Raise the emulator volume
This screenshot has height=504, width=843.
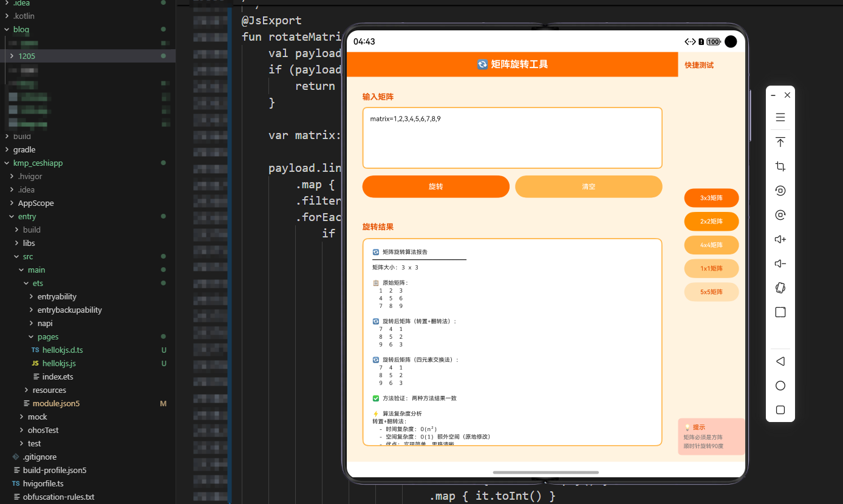coord(780,239)
